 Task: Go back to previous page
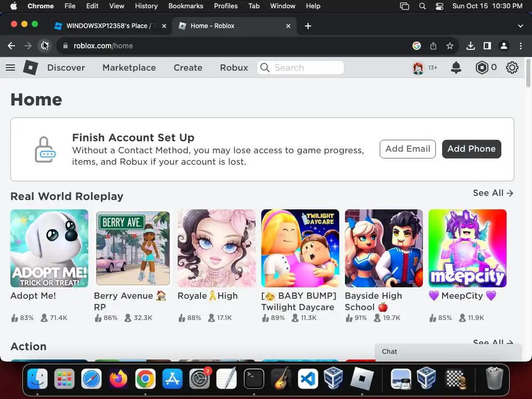[11, 46]
